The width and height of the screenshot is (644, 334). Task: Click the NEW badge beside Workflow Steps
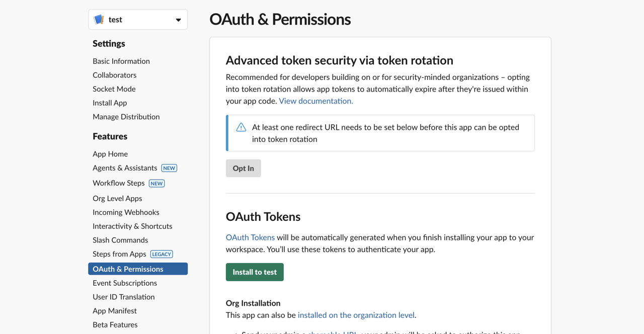tap(157, 183)
